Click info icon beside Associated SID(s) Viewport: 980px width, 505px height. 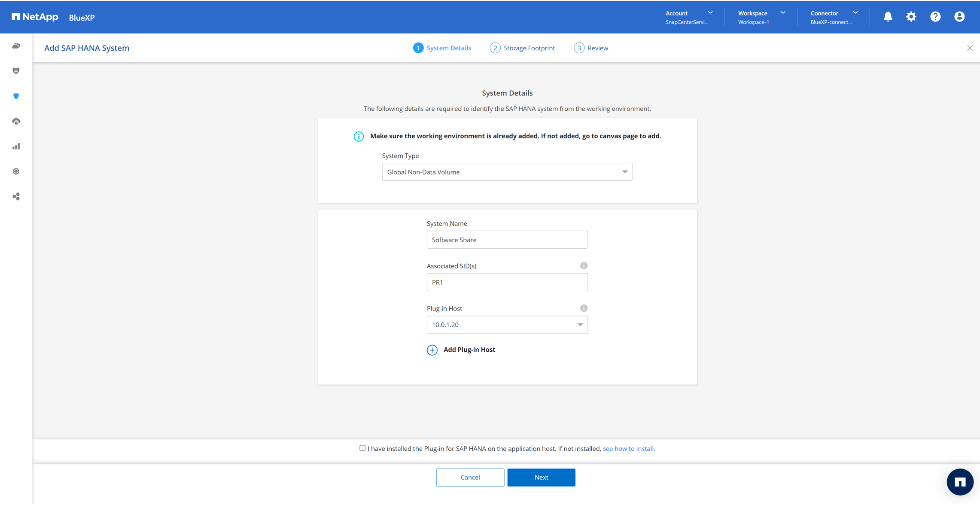pyautogui.click(x=583, y=266)
